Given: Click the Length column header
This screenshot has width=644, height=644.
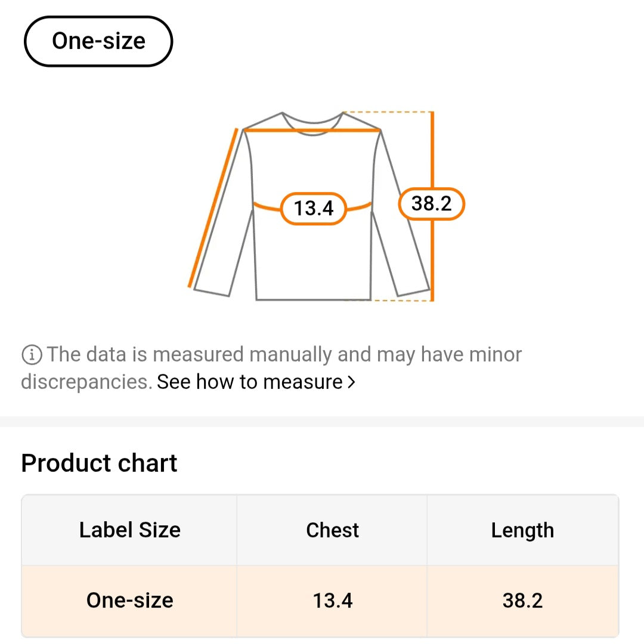Looking at the screenshot, I should (522, 530).
